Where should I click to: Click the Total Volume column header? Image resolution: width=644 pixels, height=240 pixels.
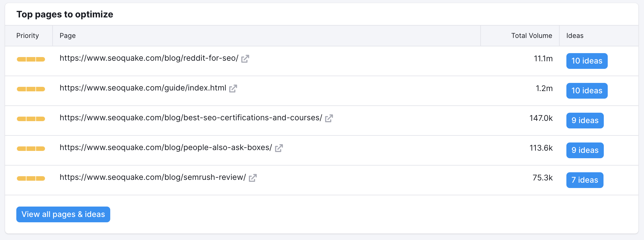click(531, 36)
